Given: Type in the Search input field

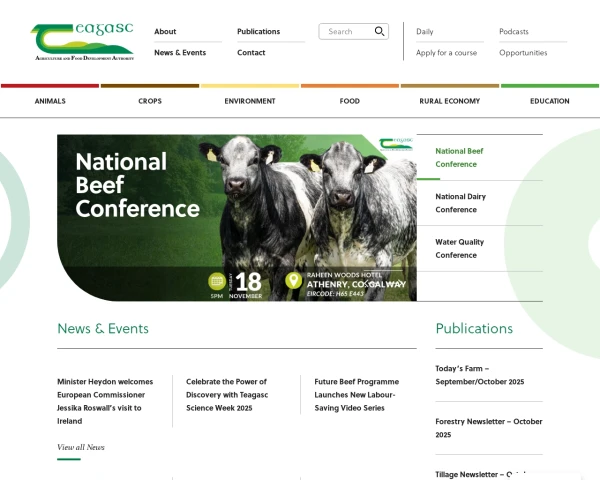Looking at the screenshot, I should [x=345, y=31].
